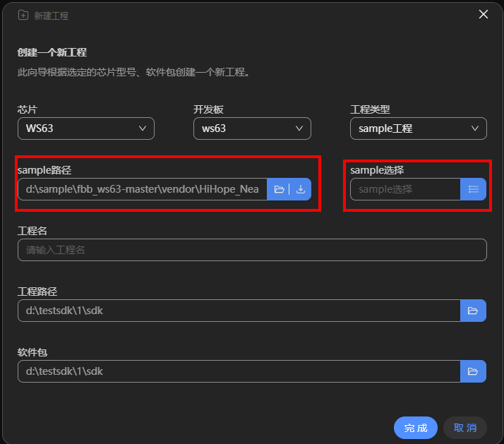Screen dimensions: 504x444
Task: Click the 新建工程 title text
Action: [52, 16]
